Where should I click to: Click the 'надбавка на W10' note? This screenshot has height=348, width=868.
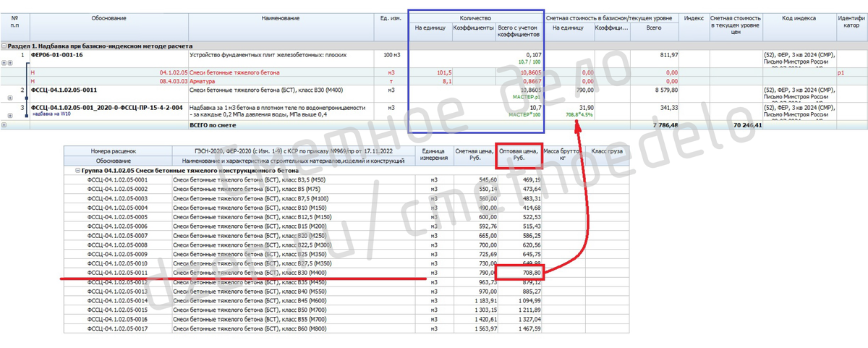51,114
